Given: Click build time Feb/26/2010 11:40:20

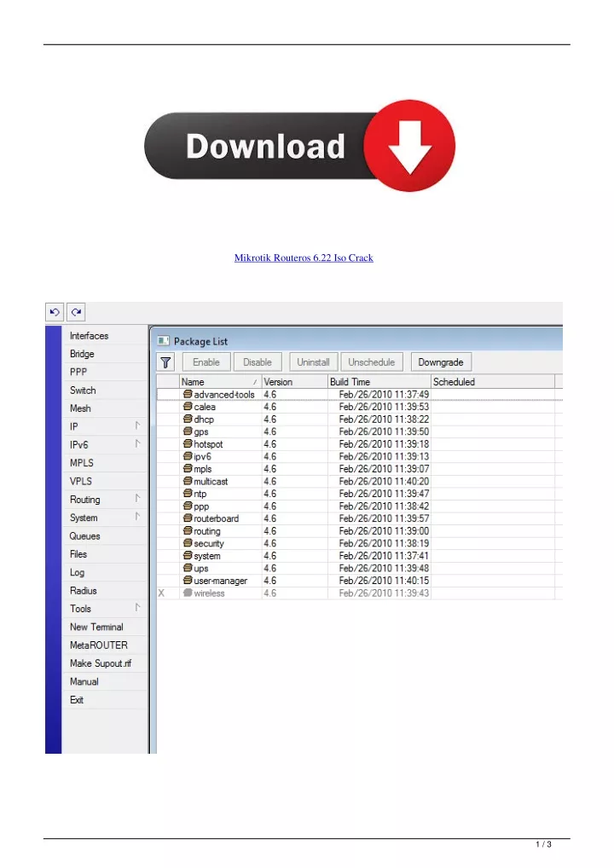Looking at the screenshot, I should click(384, 481).
